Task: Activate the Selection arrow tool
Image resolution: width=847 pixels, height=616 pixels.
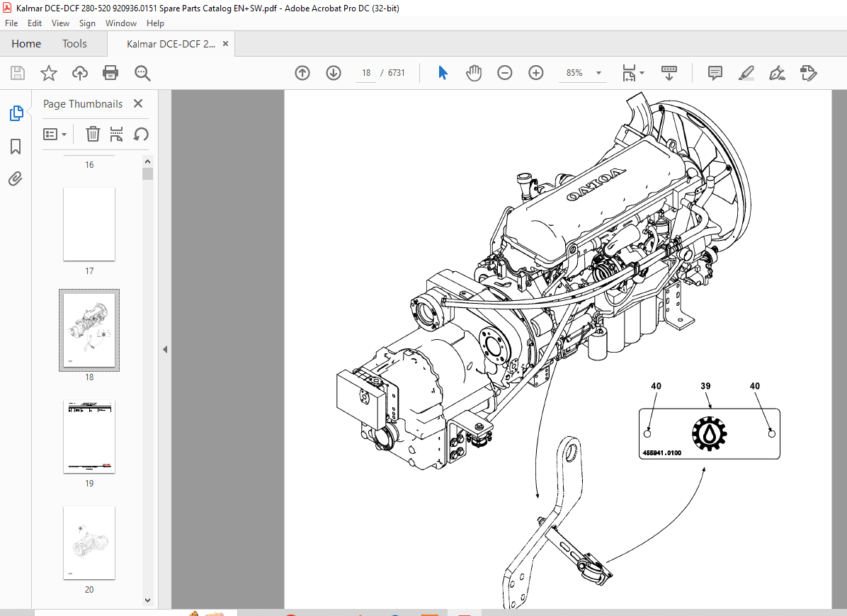Action: tap(442, 72)
